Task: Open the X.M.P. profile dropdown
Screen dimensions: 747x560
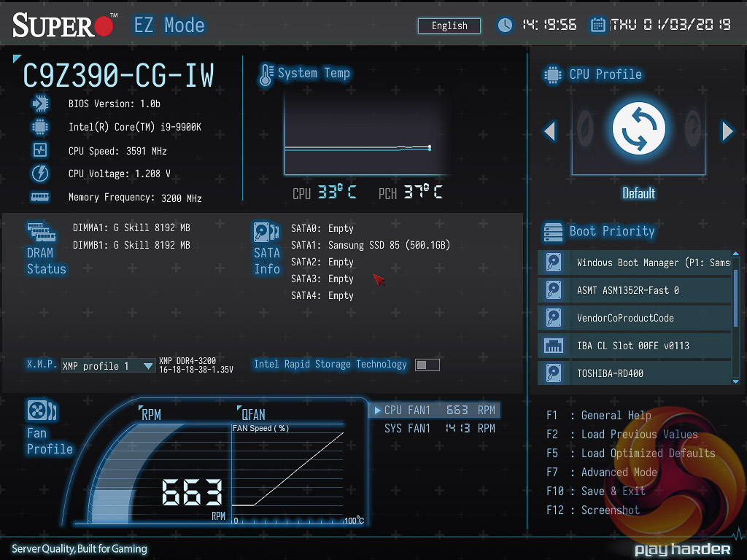Action: [108, 366]
